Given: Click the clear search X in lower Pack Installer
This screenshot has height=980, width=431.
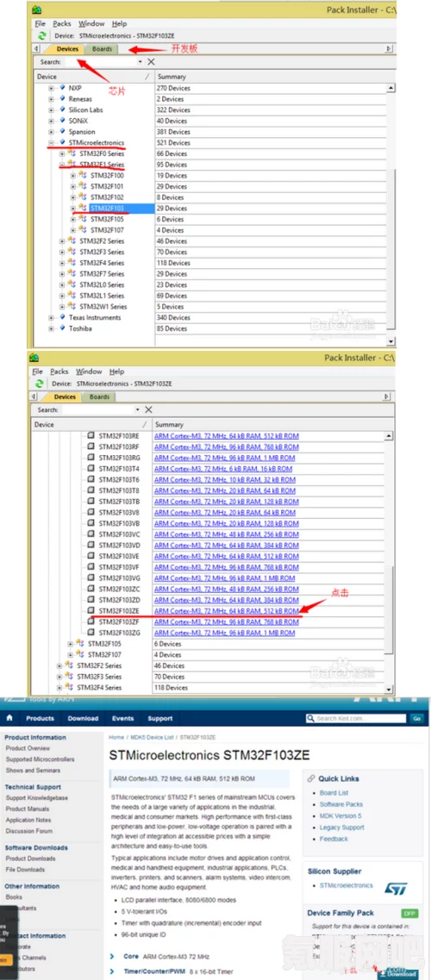Looking at the screenshot, I should [148, 409].
